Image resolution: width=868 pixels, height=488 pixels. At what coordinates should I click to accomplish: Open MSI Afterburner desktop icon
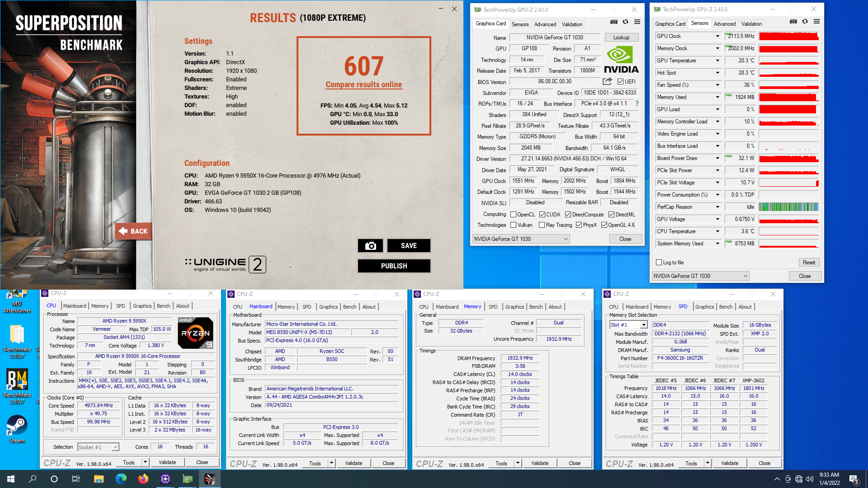[17, 301]
